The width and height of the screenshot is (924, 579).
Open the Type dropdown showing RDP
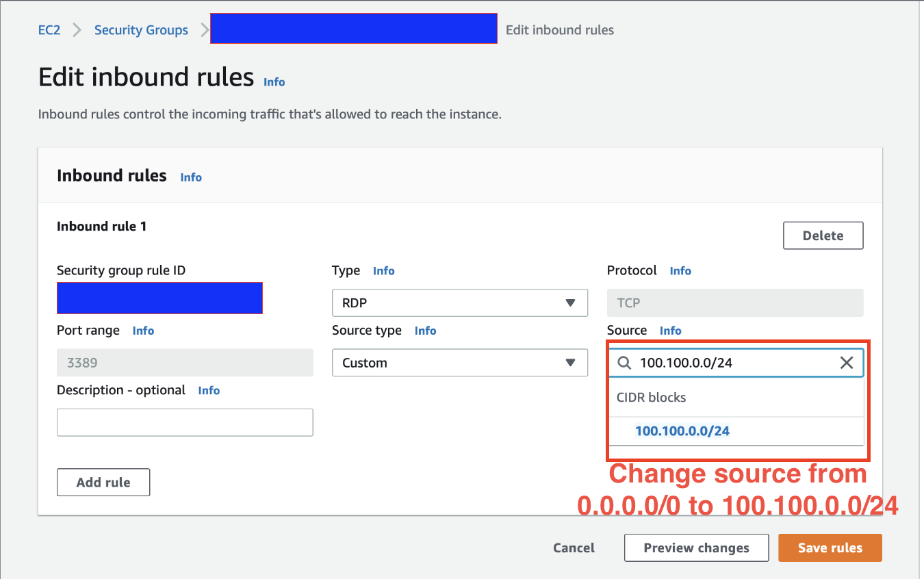[x=459, y=303]
